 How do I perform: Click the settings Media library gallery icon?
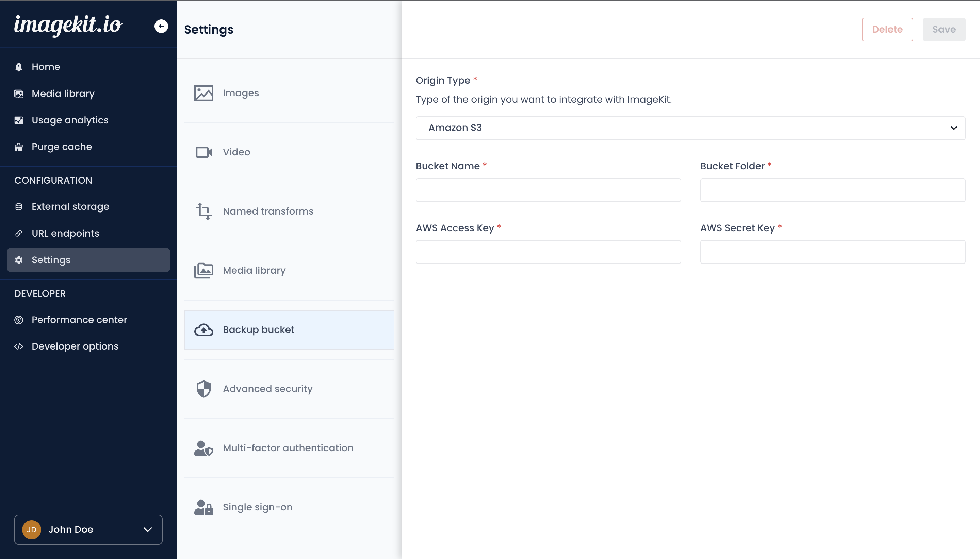[x=203, y=270]
